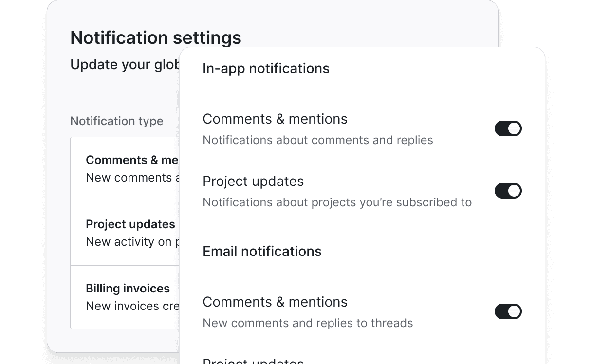The image size is (592, 364).
Task: Click the in-app Comments & mentions switch knob
Action: [514, 128]
